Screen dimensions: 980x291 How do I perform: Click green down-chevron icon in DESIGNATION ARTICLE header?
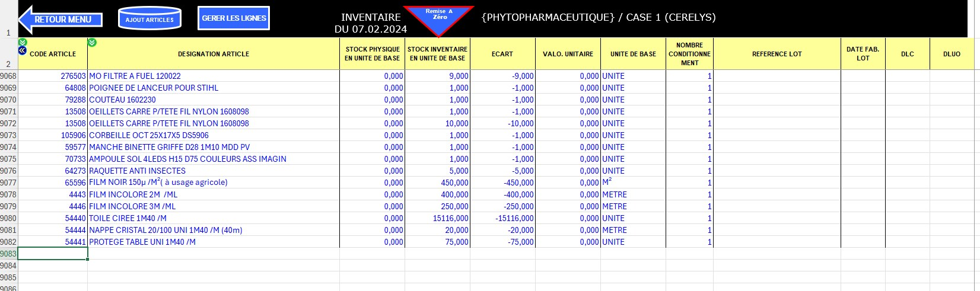point(92,42)
